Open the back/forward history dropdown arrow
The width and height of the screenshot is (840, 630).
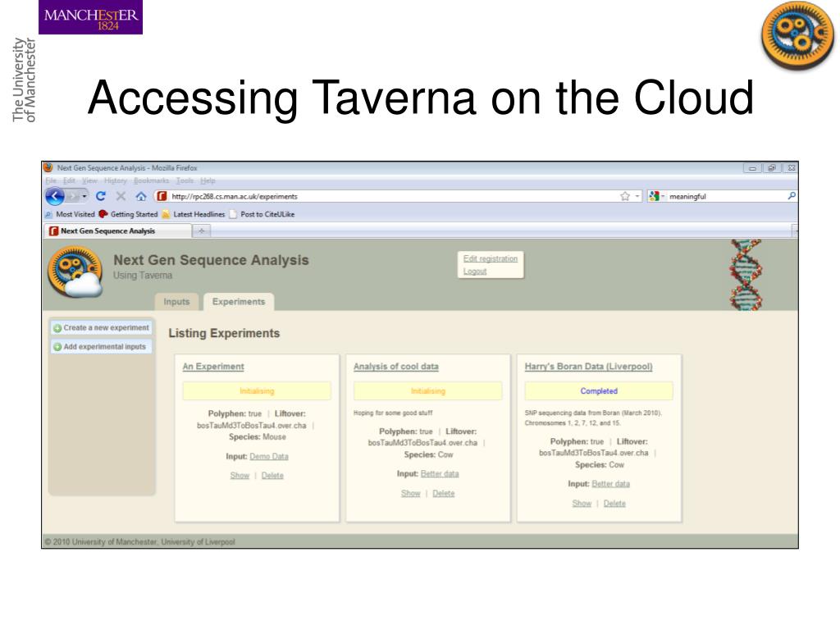click(84, 197)
